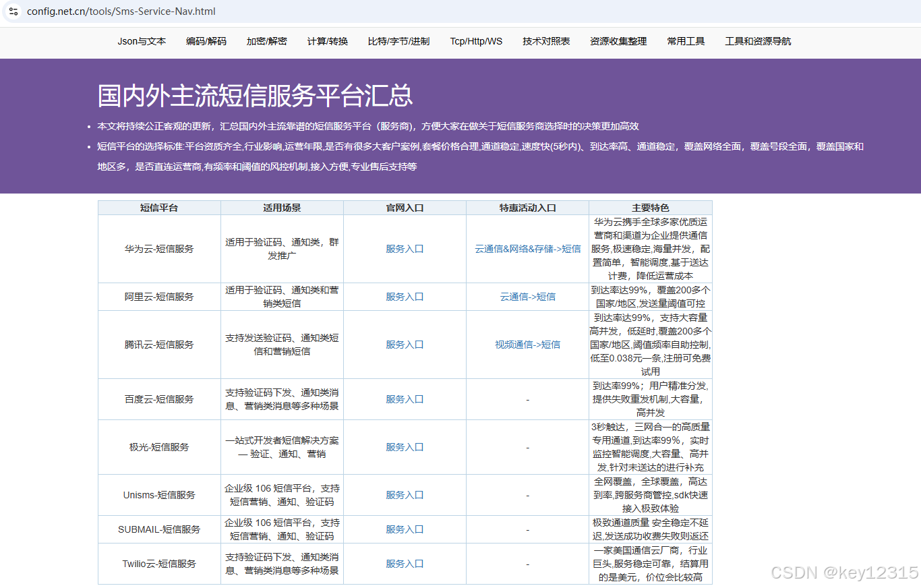The width and height of the screenshot is (921, 588).
Task: Click Twilio feature text 一家美国通信云厂商
Action: (638, 550)
